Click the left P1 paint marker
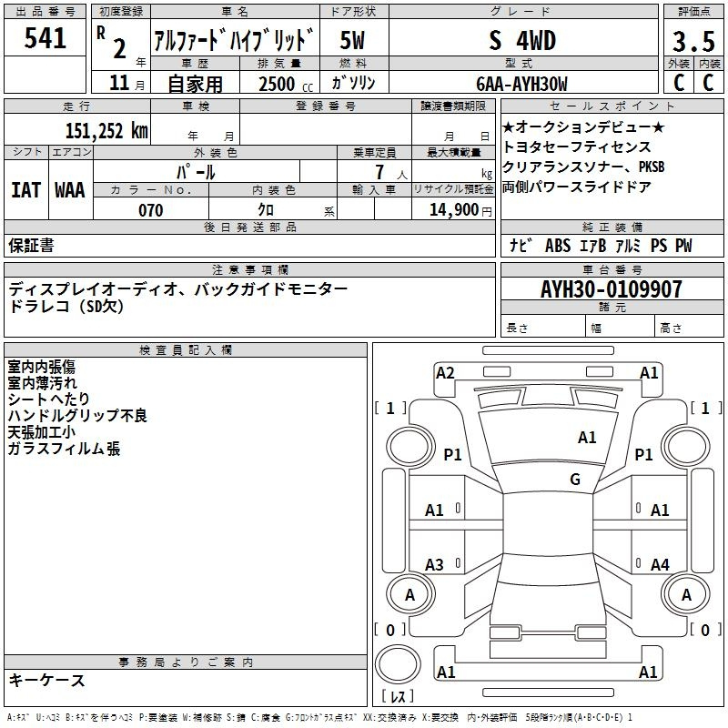Image resolution: width=728 pixels, height=728 pixels. click(x=452, y=454)
